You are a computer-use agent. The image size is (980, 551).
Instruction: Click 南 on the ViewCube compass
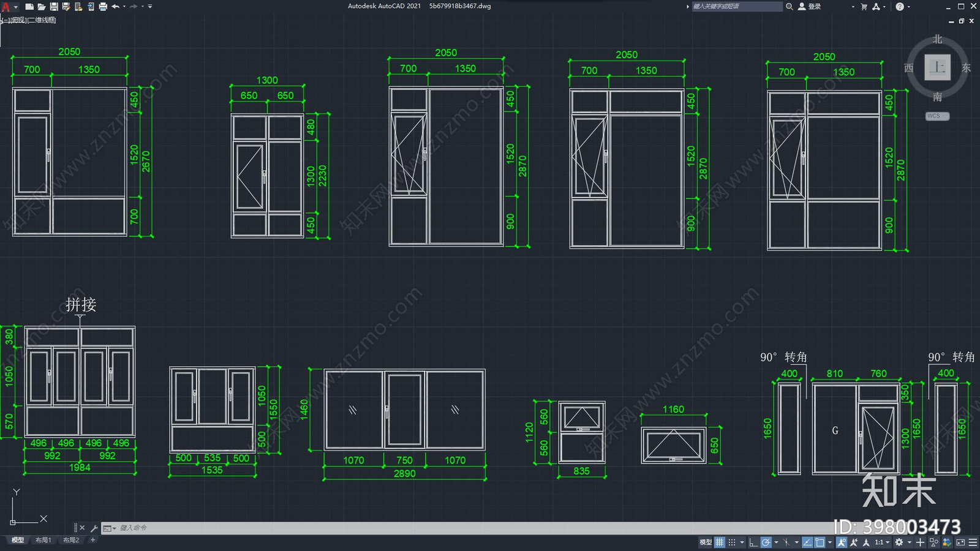coord(938,97)
